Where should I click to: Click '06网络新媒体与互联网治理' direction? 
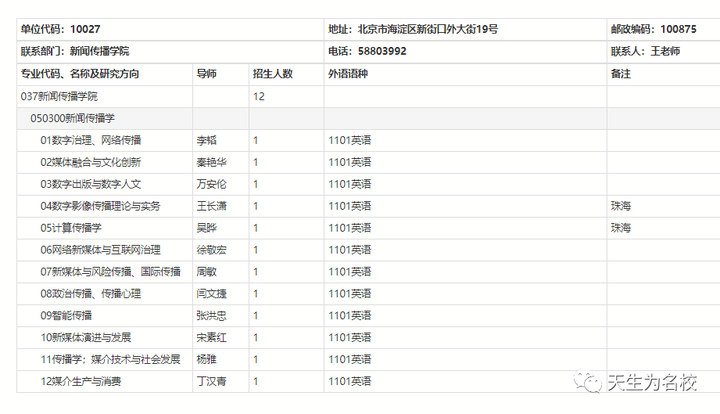(100, 250)
